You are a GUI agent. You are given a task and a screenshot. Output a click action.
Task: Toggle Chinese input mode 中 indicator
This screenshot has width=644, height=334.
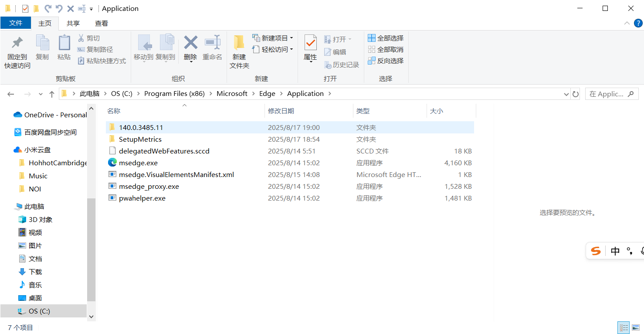coord(615,251)
